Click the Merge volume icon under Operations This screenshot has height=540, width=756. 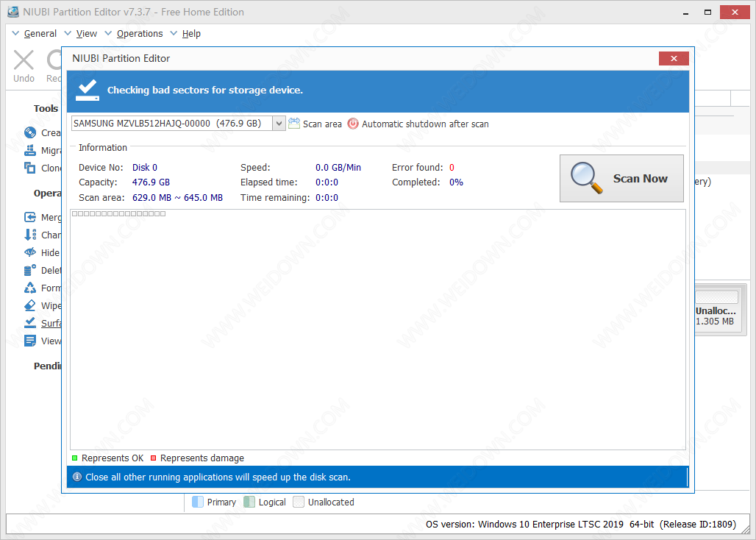[x=30, y=217]
